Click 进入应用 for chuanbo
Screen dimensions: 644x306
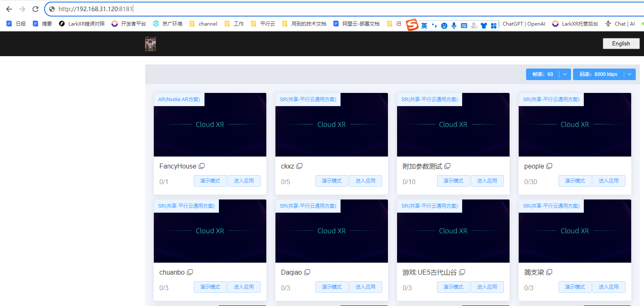(x=244, y=287)
